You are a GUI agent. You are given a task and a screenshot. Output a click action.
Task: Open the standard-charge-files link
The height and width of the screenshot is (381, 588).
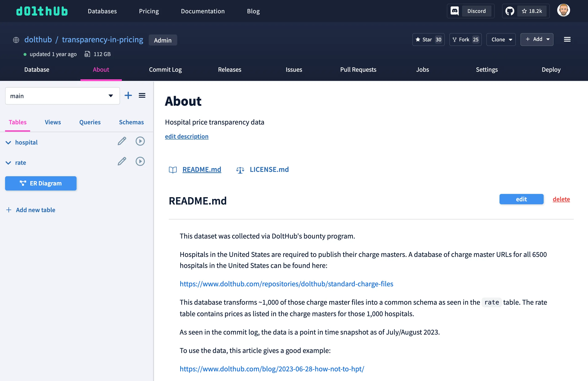[286, 284]
